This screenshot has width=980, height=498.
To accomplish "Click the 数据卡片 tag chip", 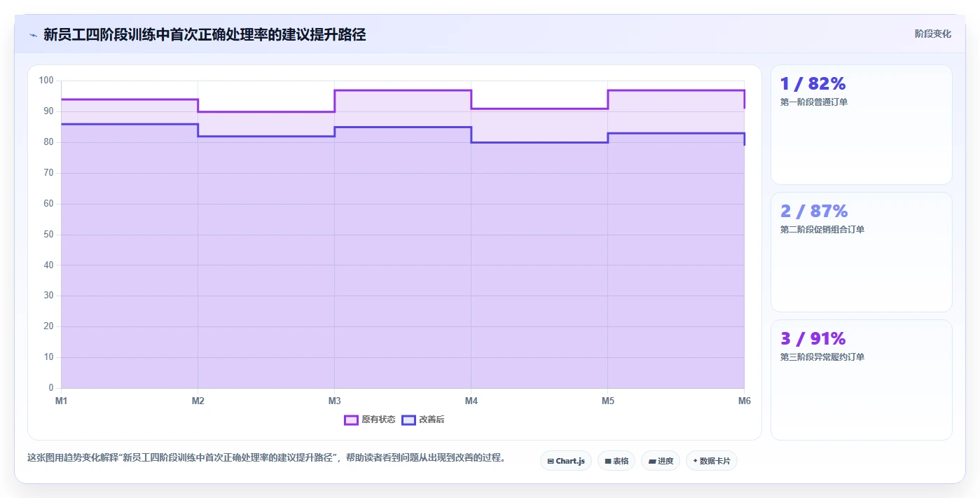I will coord(712,461).
